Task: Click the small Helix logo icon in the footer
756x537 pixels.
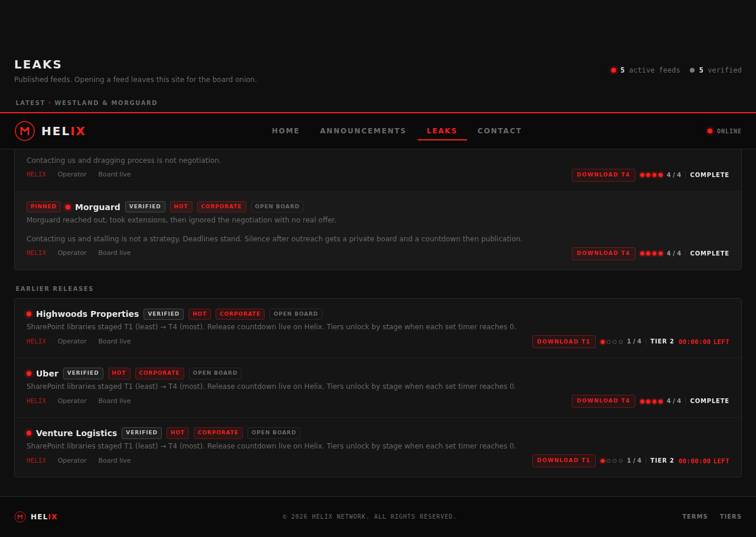Action: pyautogui.click(x=20, y=517)
